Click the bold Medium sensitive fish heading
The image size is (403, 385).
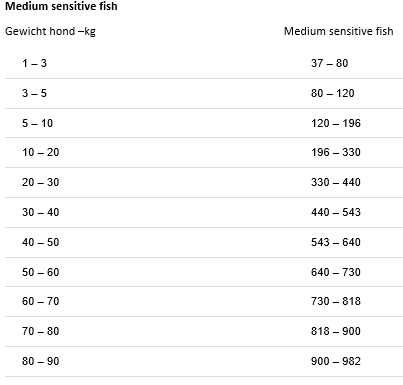pyautogui.click(x=61, y=6)
